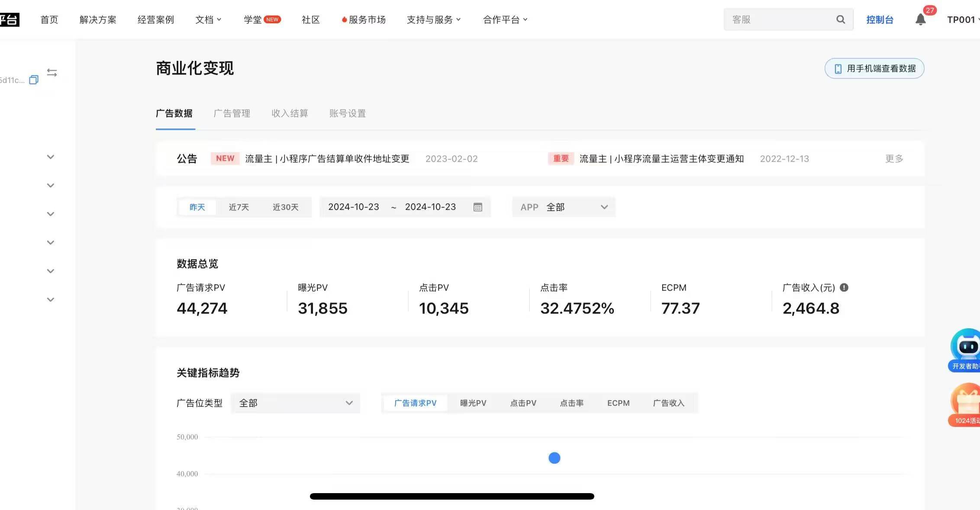
Task: Select the 近30天 date filter
Action: pos(286,207)
